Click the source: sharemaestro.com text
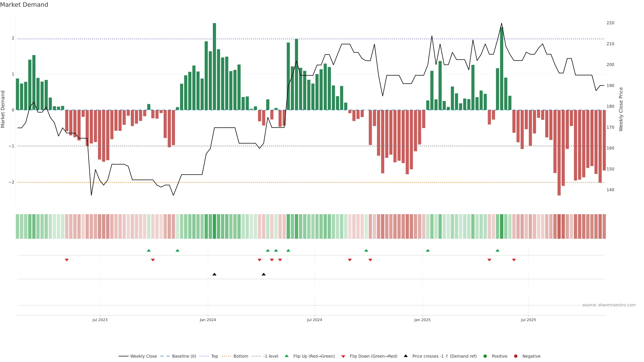644x362 pixels. (609, 305)
